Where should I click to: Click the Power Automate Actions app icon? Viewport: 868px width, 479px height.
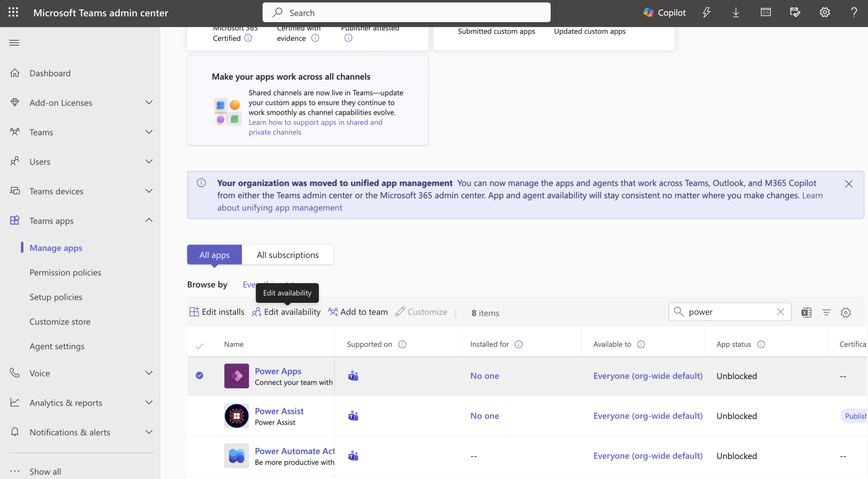point(236,456)
